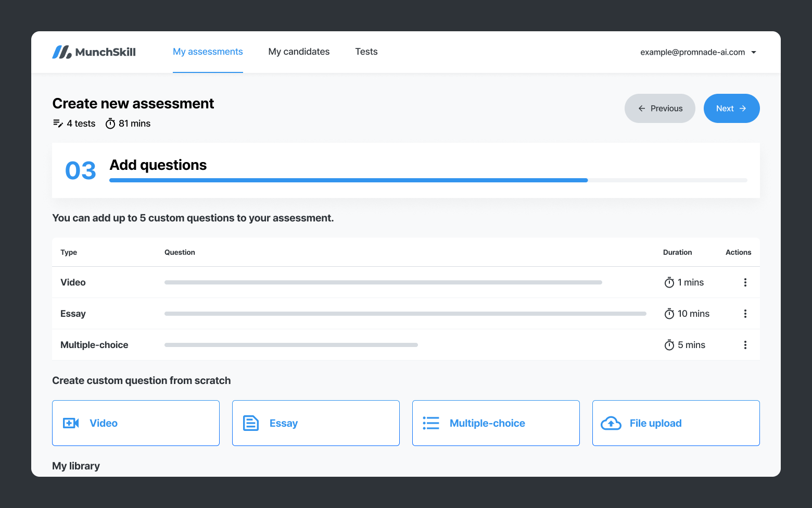
Task: Click the Question column header
Action: point(180,252)
